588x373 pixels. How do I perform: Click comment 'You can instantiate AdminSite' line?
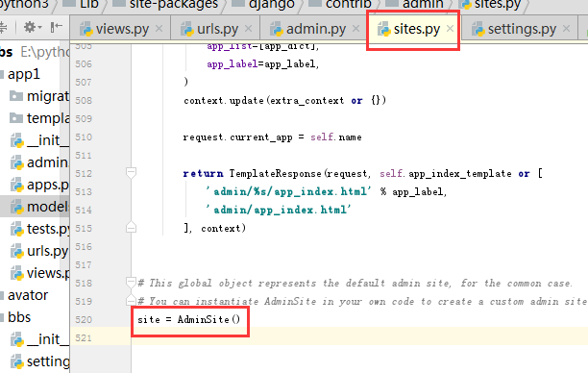(362, 301)
